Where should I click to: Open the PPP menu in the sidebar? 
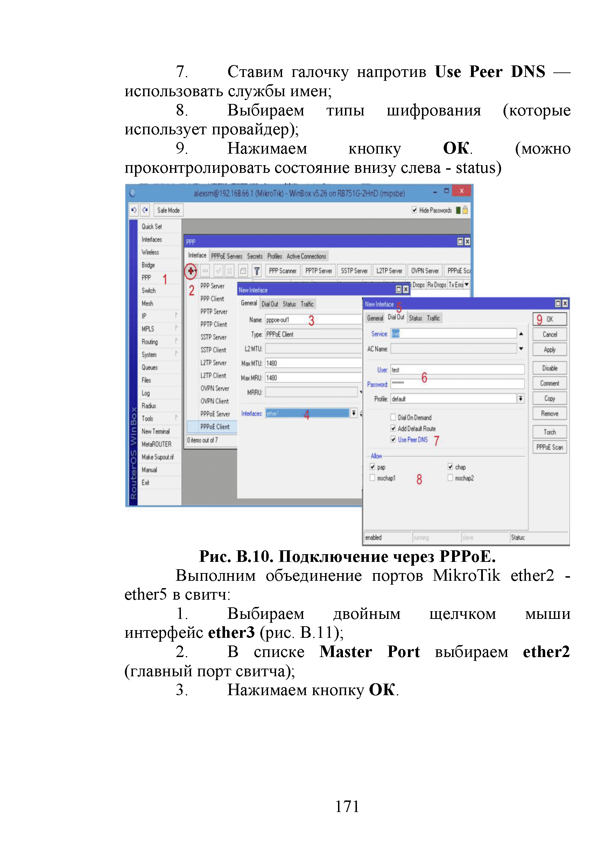pos(146,278)
